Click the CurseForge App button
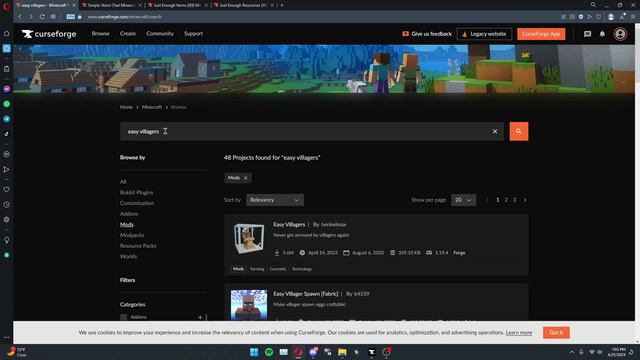This screenshot has height=360, width=640. pyautogui.click(x=541, y=34)
